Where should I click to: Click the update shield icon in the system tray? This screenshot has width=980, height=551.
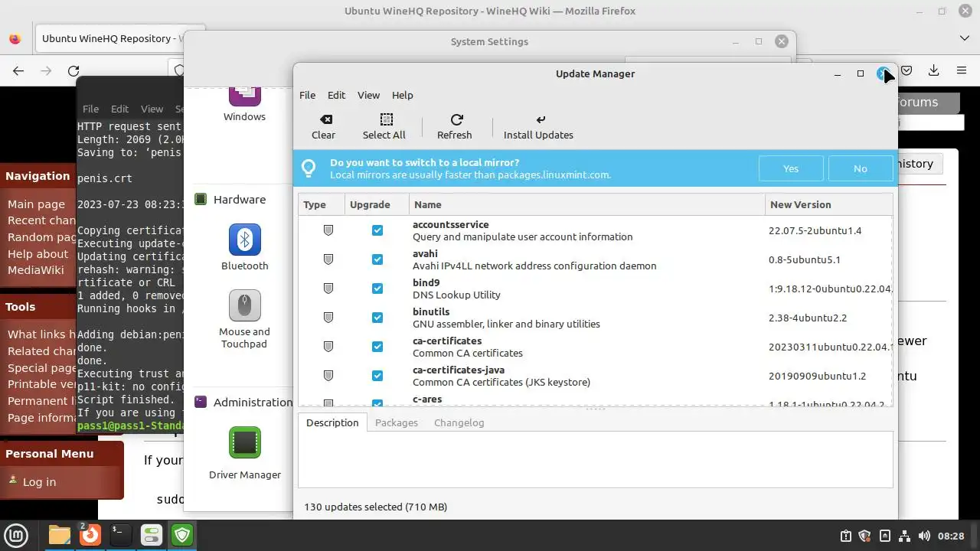pyautogui.click(x=864, y=536)
